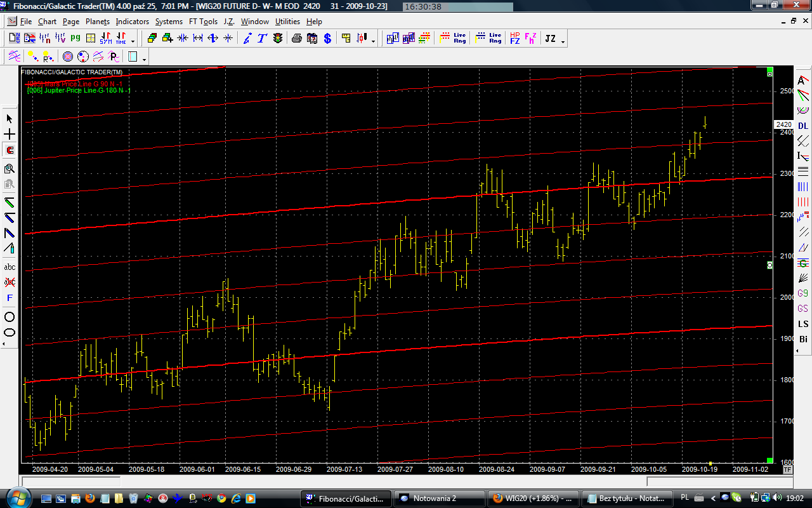Image resolution: width=812 pixels, height=508 pixels.
Task: Click the traffic light icon in toolbar
Action: pos(278,39)
